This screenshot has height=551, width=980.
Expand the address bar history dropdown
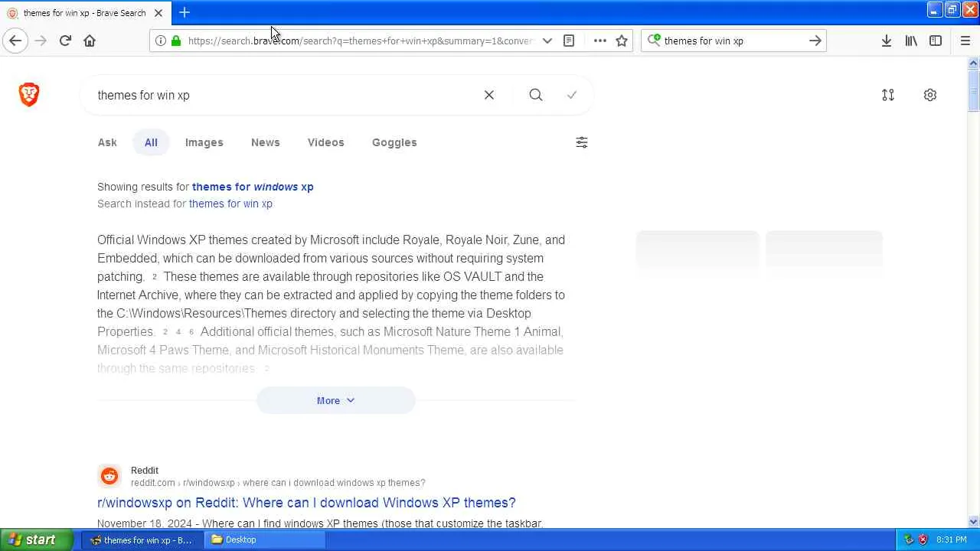click(547, 41)
